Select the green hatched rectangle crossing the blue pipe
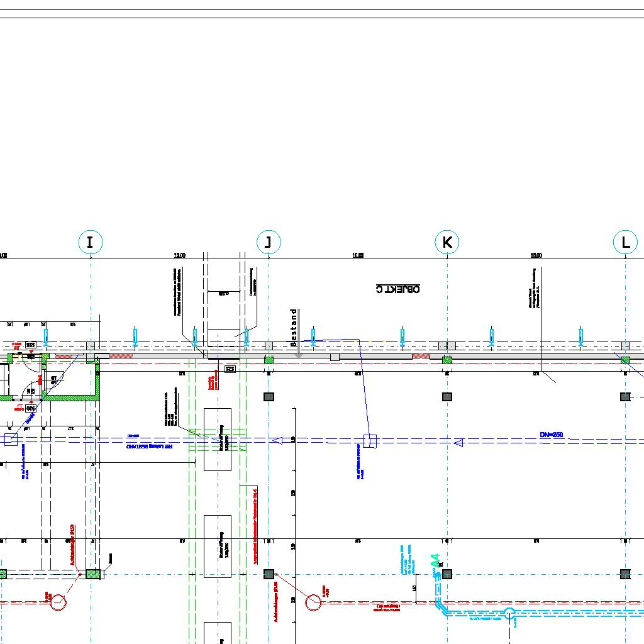The image size is (644, 644). [218, 440]
